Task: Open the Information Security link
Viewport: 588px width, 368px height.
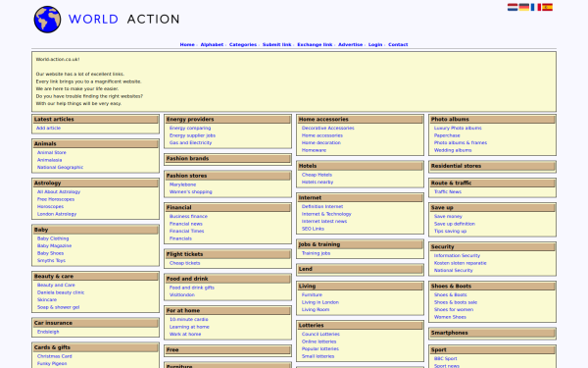Action: pos(457,255)
